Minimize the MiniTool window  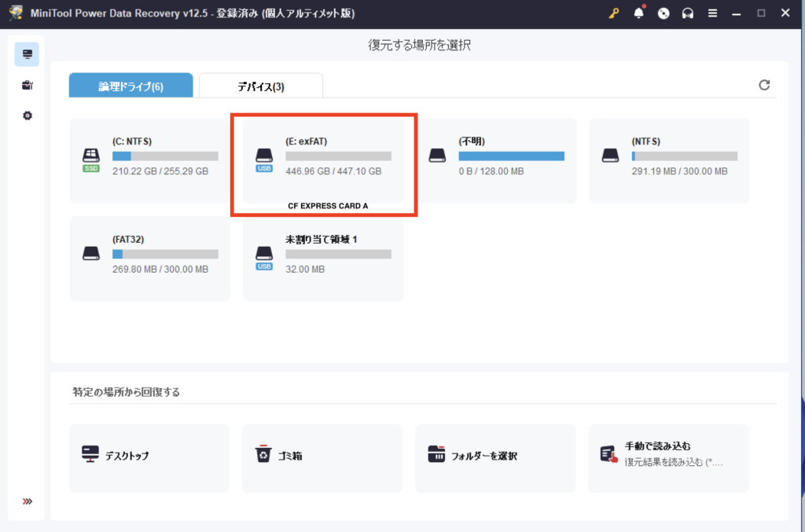736,13
